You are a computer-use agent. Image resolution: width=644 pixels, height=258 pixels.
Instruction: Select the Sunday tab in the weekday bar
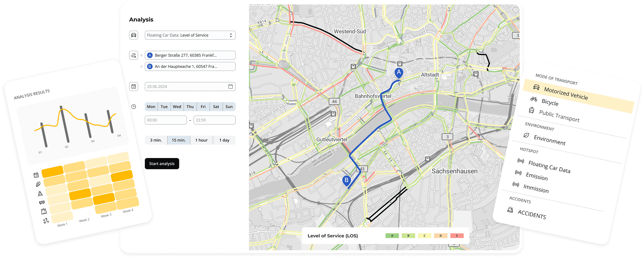(229, 107)
